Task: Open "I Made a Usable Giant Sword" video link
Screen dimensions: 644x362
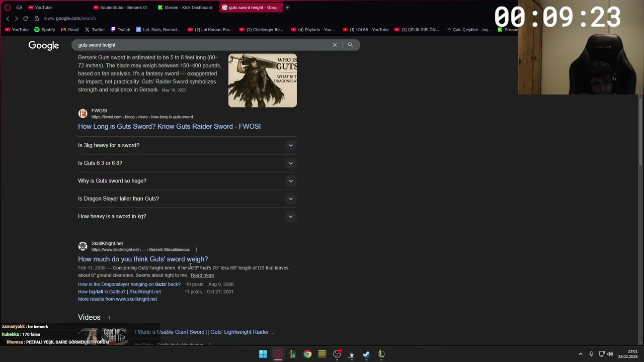Action: [x=204, y=332]
